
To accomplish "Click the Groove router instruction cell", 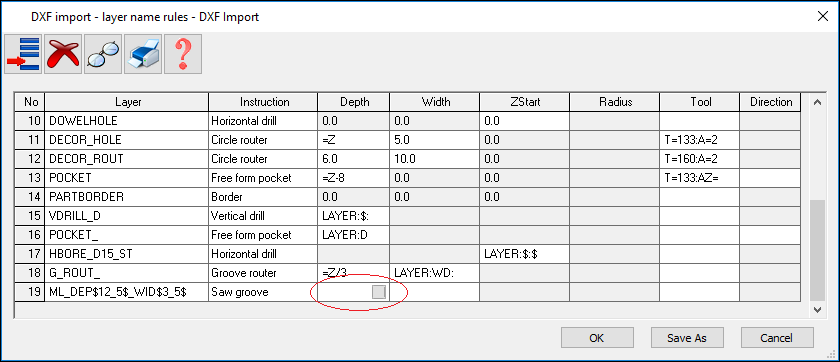I will [264, 273].
